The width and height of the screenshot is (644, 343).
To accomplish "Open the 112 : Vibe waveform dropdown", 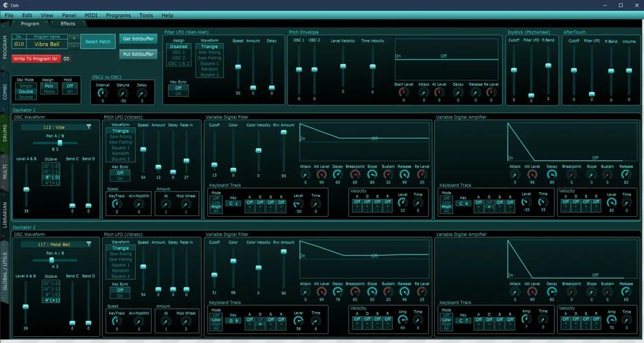I will pos(56,127).
